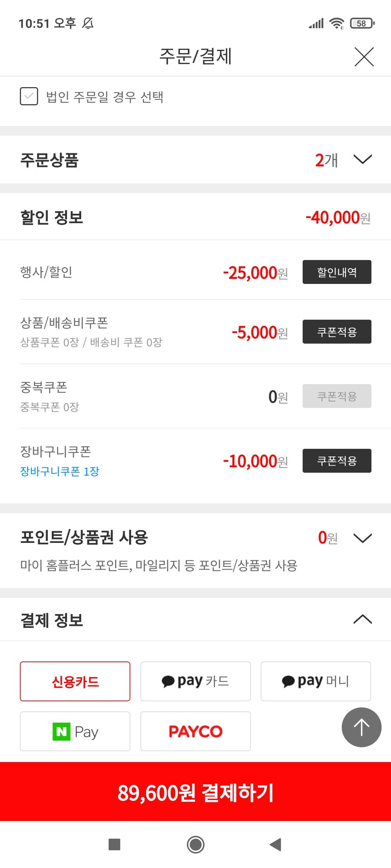Tap the scroll-to-top arrow button
Screen dimensions: 391x868
pos(361,727)
